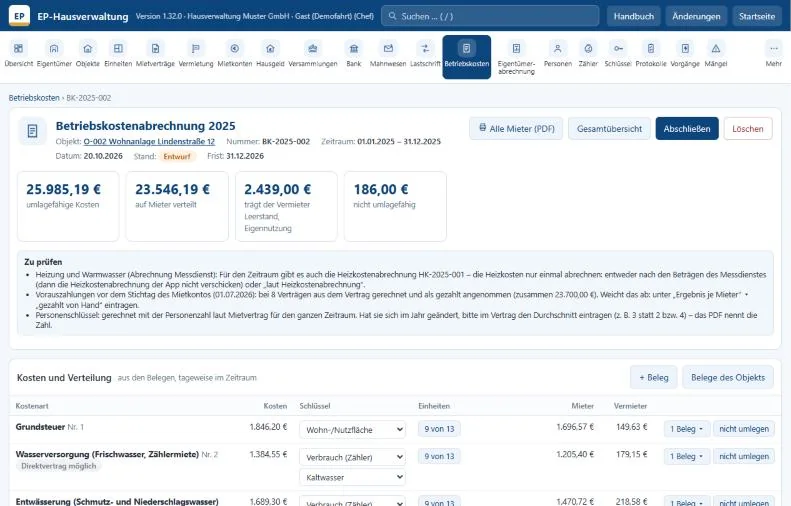Click Abschließen to finalize billing
The image size is (791, 506).
point(687,129)
